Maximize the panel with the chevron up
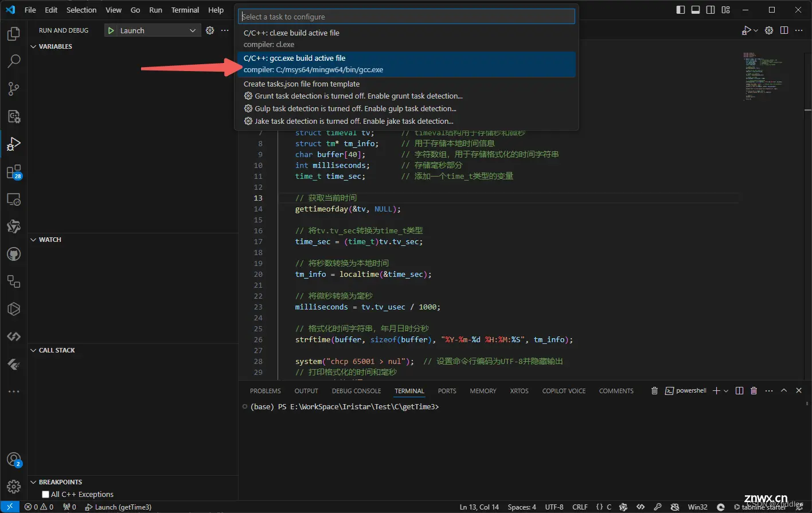This screenshot has height=513, width=812. [784, 391]
